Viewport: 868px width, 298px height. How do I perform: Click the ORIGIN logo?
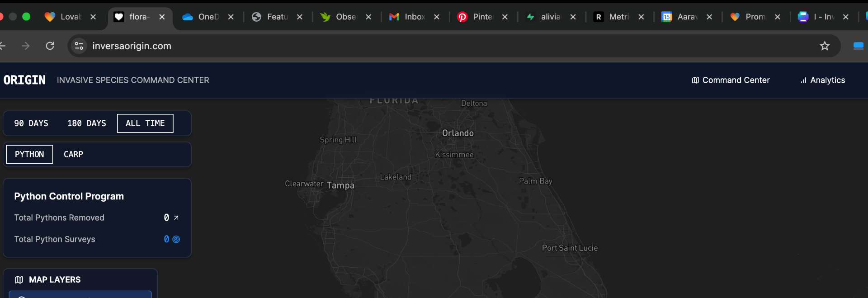point(24,80)
